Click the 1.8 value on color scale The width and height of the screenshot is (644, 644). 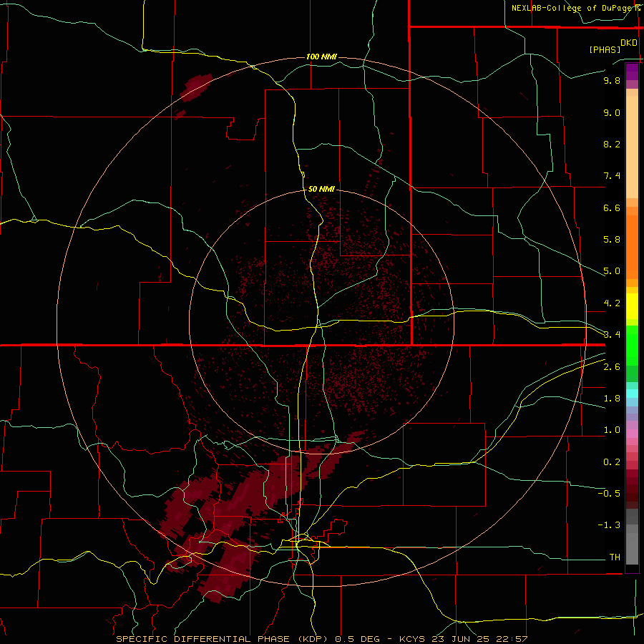[x=612, y=399]
